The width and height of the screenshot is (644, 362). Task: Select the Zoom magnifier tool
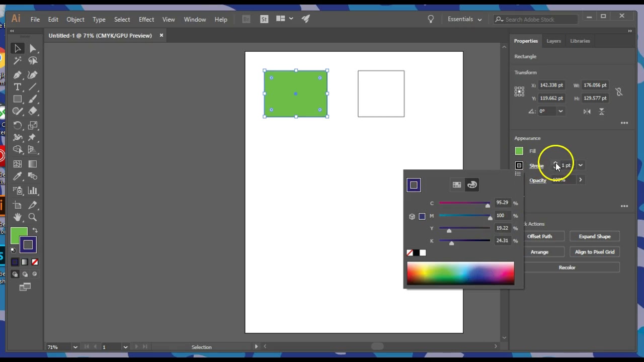pos(33,217)
